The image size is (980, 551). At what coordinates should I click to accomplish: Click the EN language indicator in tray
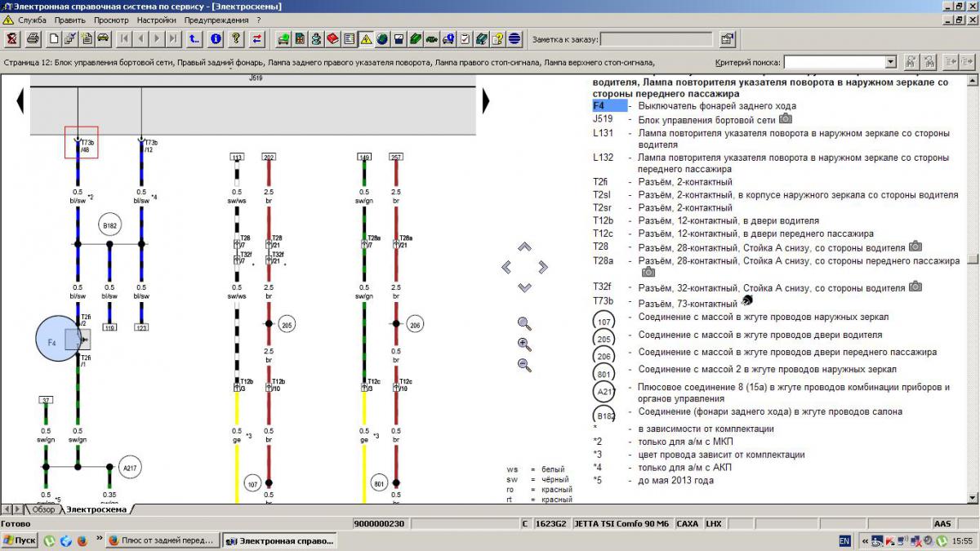844,541
